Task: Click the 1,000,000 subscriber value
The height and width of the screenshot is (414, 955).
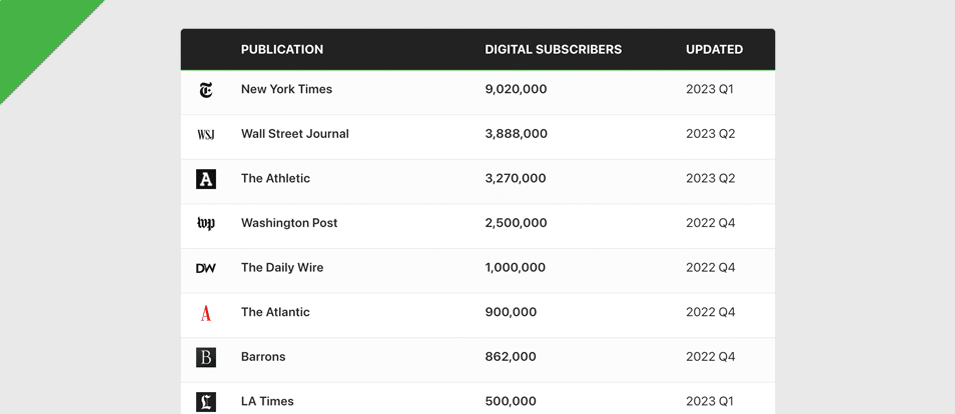Action: tap(515, 267)
